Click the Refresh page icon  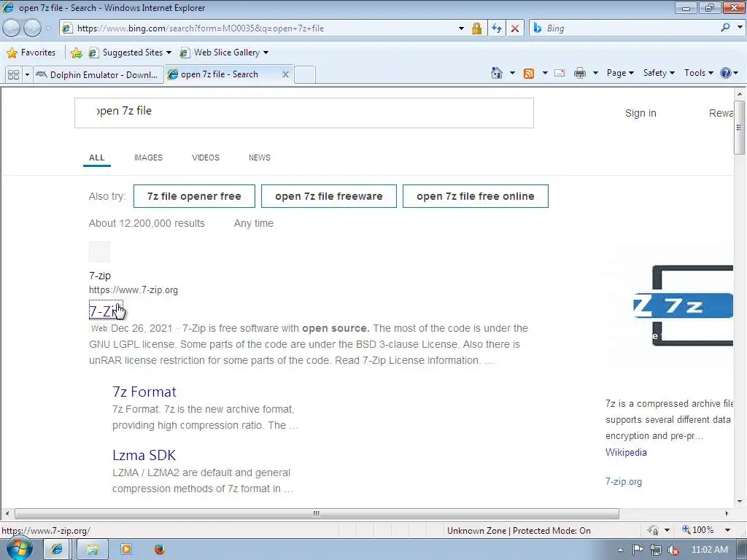(x=496, y=28)
